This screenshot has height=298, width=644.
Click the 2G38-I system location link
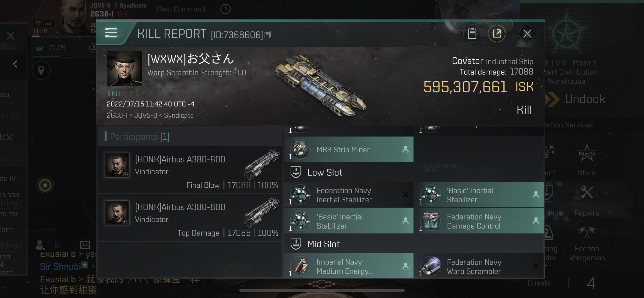(x=117, y=115)
